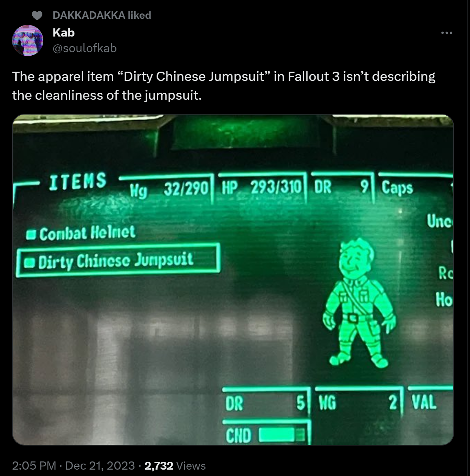Open the DAKKADAKKA liked label
The height and width of the screenshot is (476, 470).
102,15
